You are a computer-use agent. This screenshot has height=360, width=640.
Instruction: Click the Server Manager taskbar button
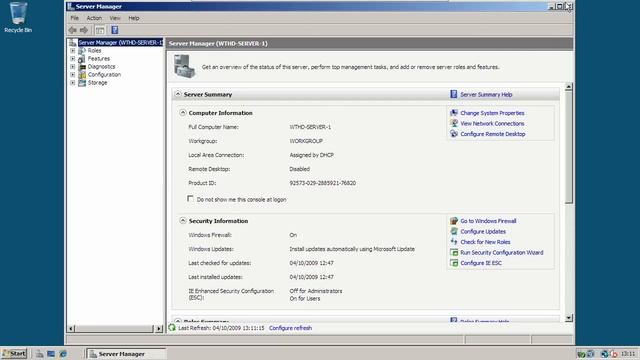click(127, 354)
